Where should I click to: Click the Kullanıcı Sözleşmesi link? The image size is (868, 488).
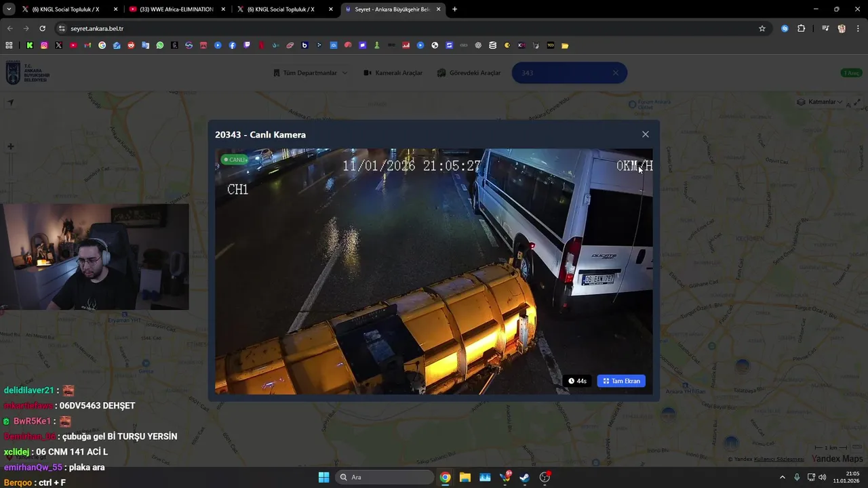click(778, 459)
